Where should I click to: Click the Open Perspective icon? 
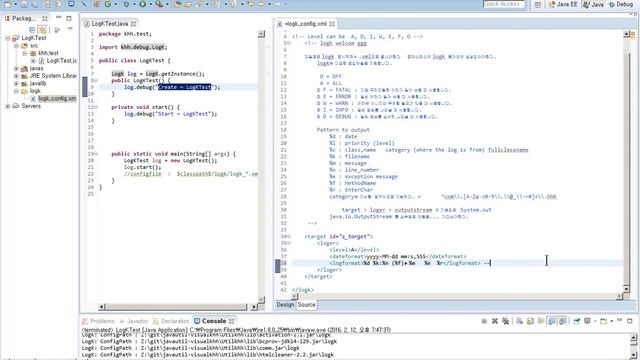(538, 4)
